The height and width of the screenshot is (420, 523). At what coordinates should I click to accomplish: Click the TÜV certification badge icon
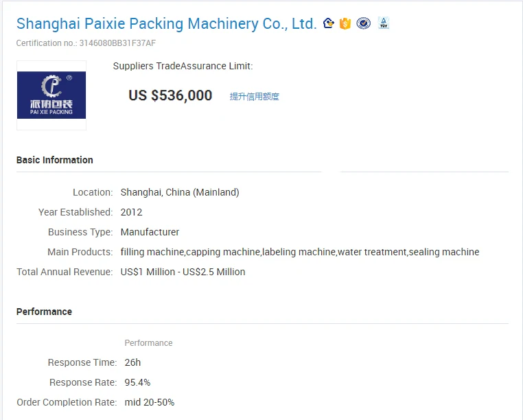[x=384, y=23]
